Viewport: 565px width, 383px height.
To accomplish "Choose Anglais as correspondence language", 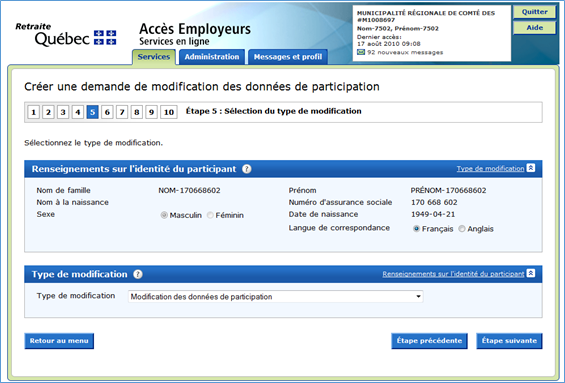I will tap(462, 229).
